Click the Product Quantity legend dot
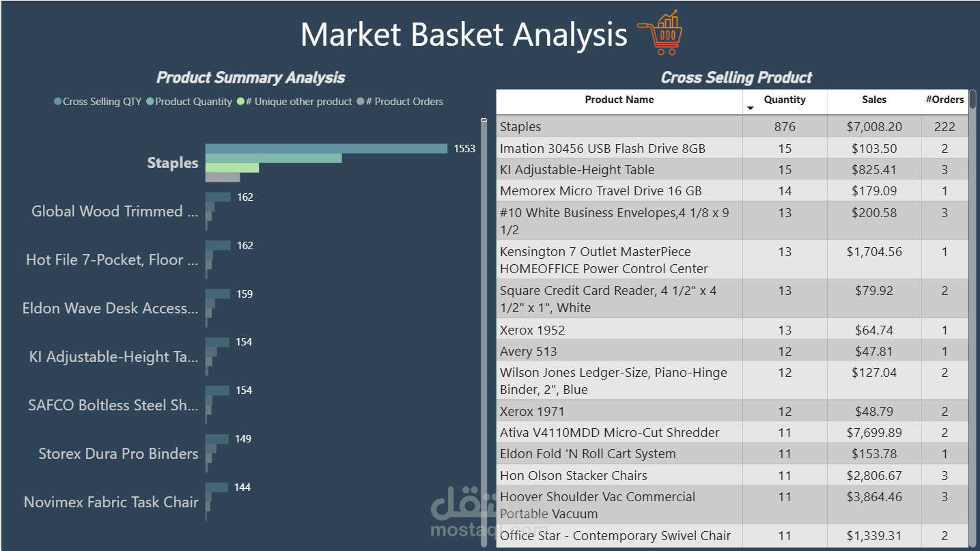Image resolution: width=980 pixels, height=551 pixels. click(x=150, y=102)
